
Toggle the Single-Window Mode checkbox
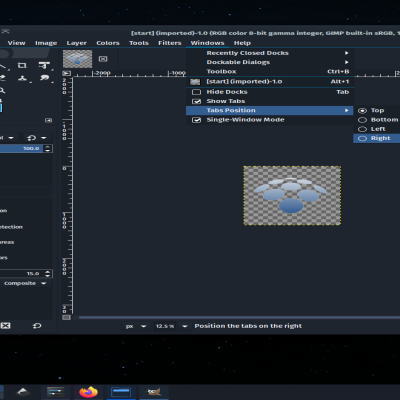197,120
